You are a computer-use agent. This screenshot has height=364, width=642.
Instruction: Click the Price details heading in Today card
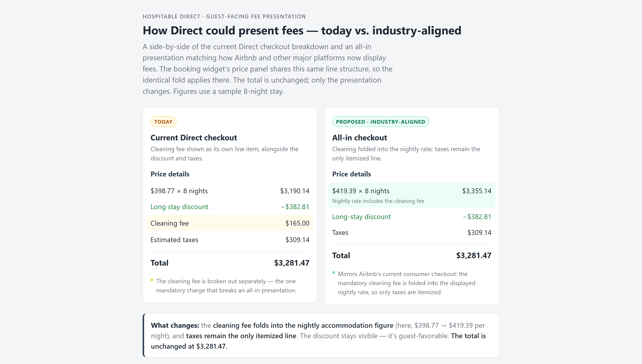pyautogui.click(x=170, y=174)
